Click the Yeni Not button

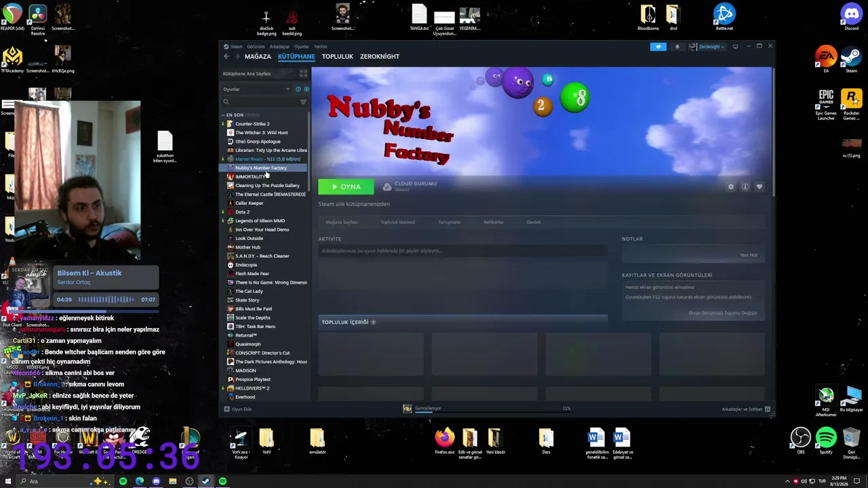[x=749, y=255]
